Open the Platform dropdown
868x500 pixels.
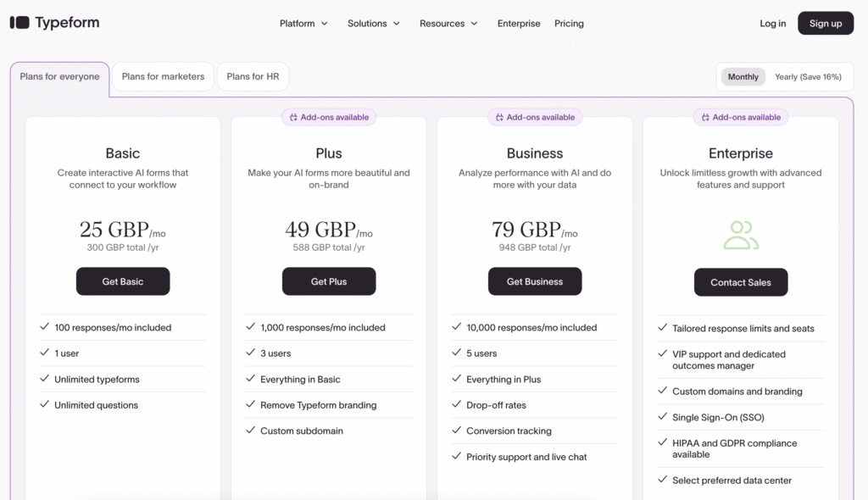pyautogui.click(x=303, y=24)
